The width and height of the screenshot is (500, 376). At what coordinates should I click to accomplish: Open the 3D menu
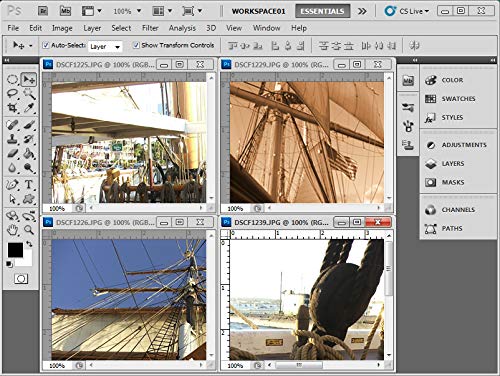(211, 28)
